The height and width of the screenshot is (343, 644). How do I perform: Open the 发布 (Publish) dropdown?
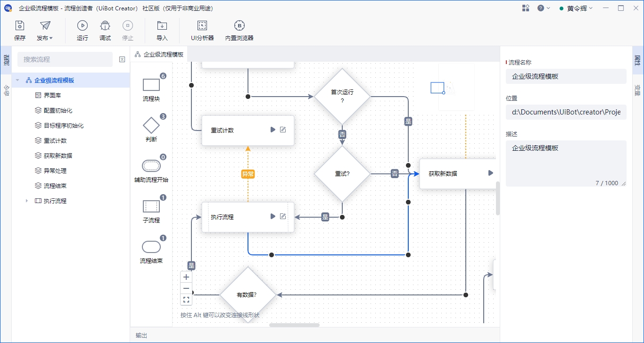45,31
